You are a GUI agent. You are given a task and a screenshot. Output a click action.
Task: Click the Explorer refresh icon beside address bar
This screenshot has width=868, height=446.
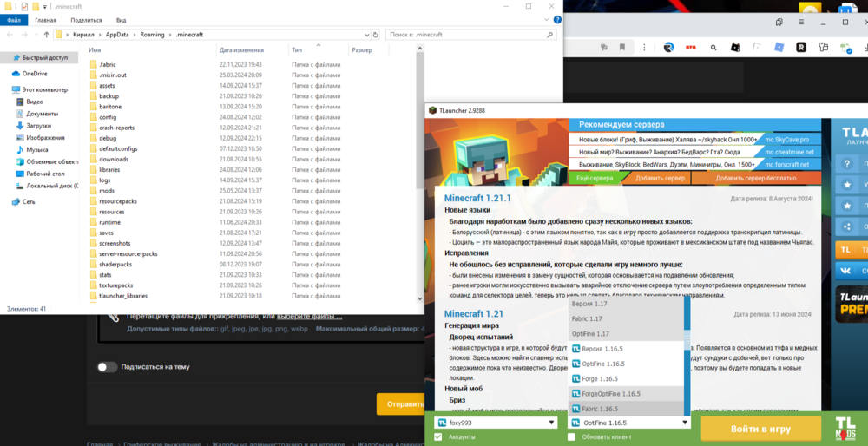[376, 35]
